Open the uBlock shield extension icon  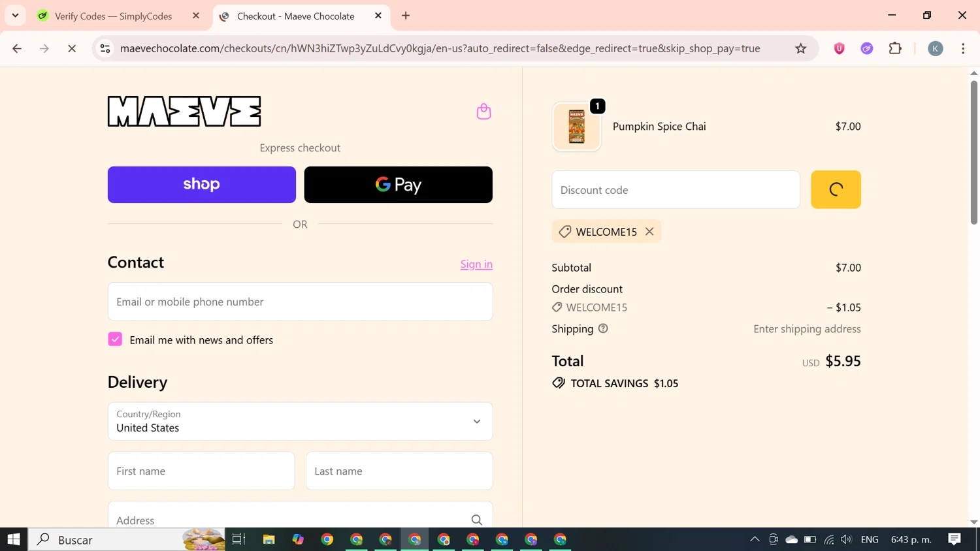coord(840,48)
